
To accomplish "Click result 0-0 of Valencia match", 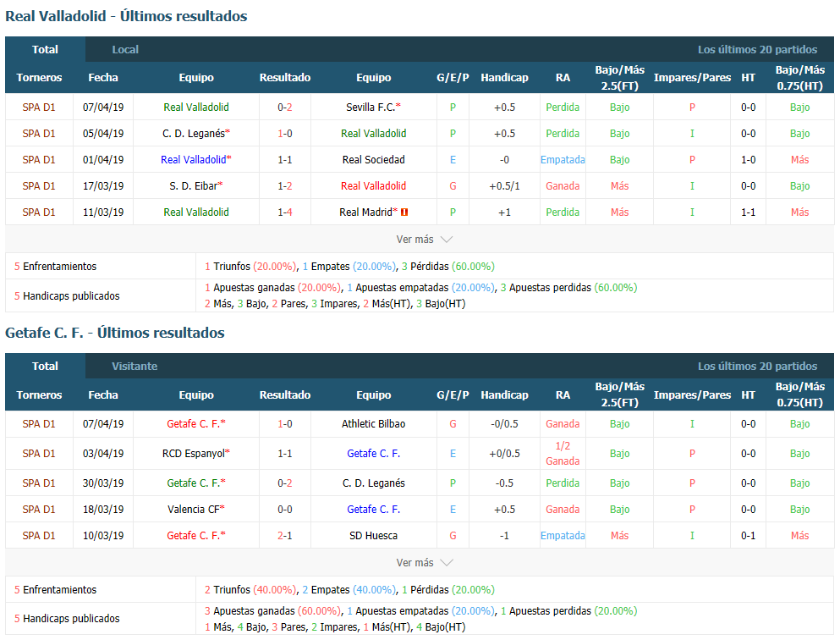I will pos(285,510).
